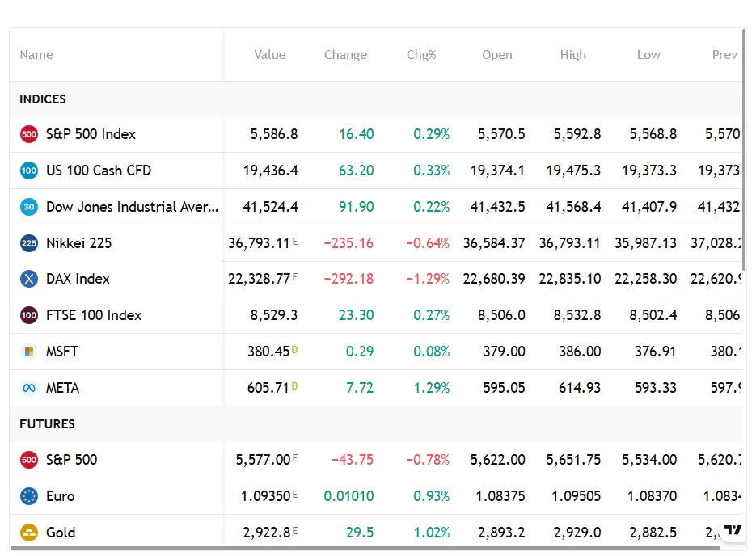Click the Nikkei 225 icon
The image size is (756, 556).
click(x=29, y=243)
